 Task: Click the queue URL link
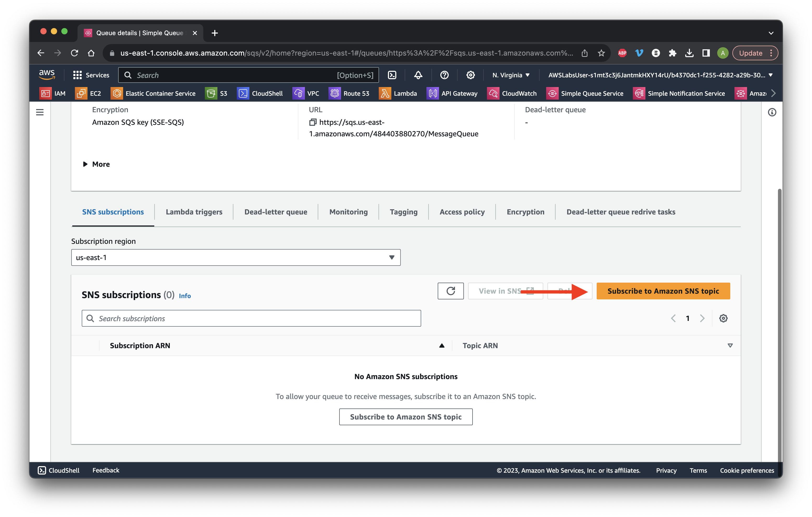(x=393, y=128)
